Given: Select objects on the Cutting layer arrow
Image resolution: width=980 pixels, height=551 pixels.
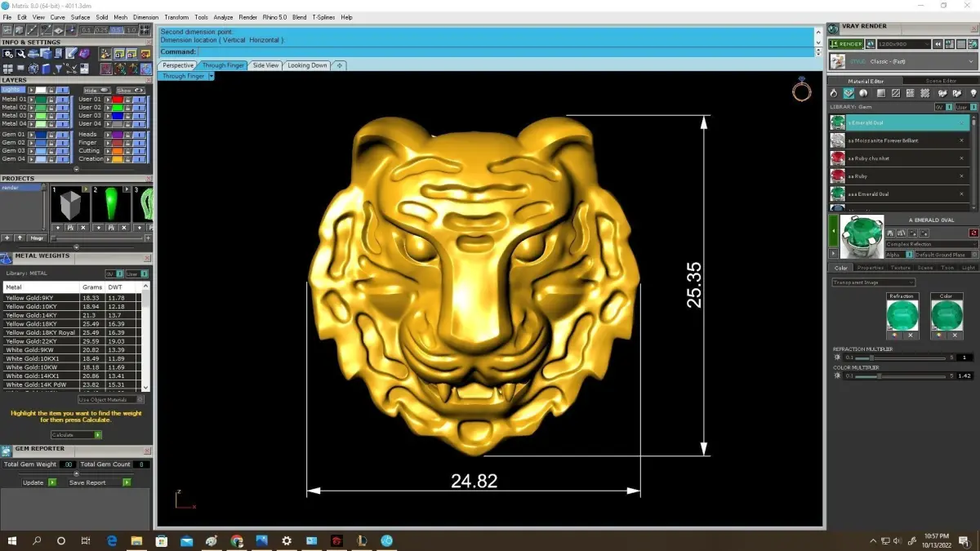Looking at the screenshot, I should [108, 150].
